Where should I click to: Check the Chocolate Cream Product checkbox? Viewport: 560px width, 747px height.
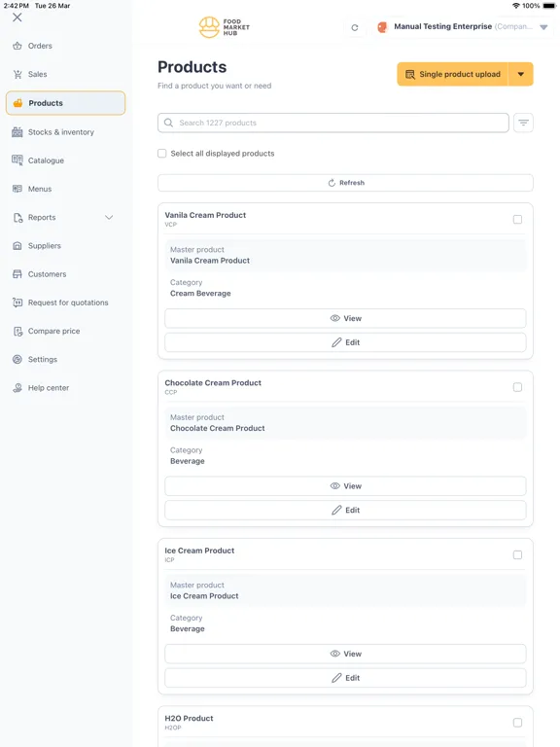click(517, 387)
